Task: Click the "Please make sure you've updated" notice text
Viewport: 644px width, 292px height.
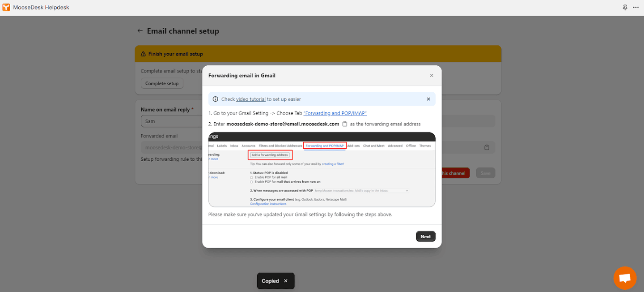Action: point(300,215)
